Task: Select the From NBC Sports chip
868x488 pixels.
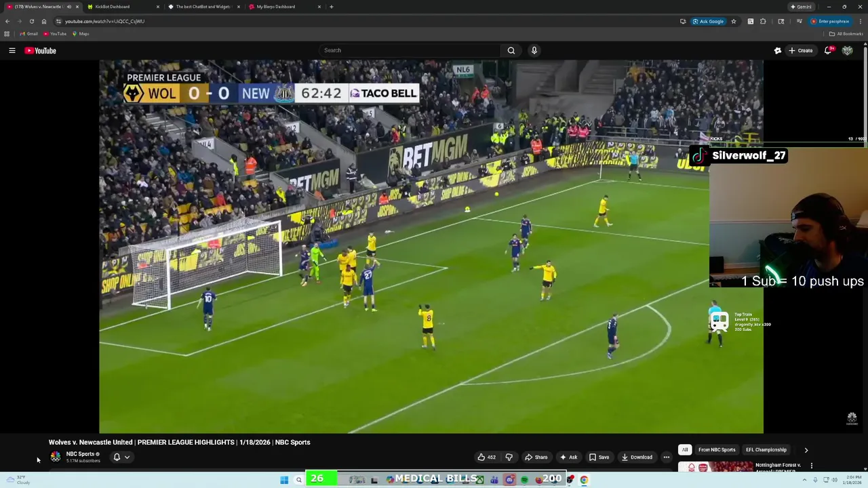Action: click(x=717, y=449)
